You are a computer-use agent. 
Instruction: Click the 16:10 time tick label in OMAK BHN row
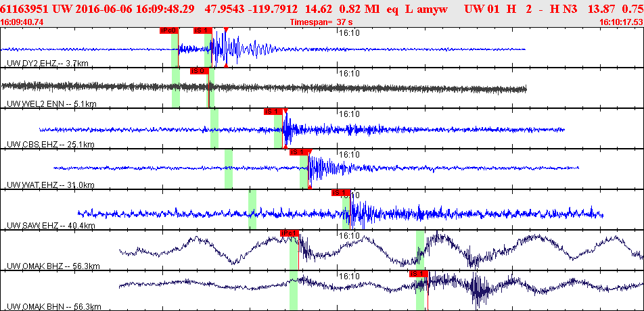click(x=348, y=277)
